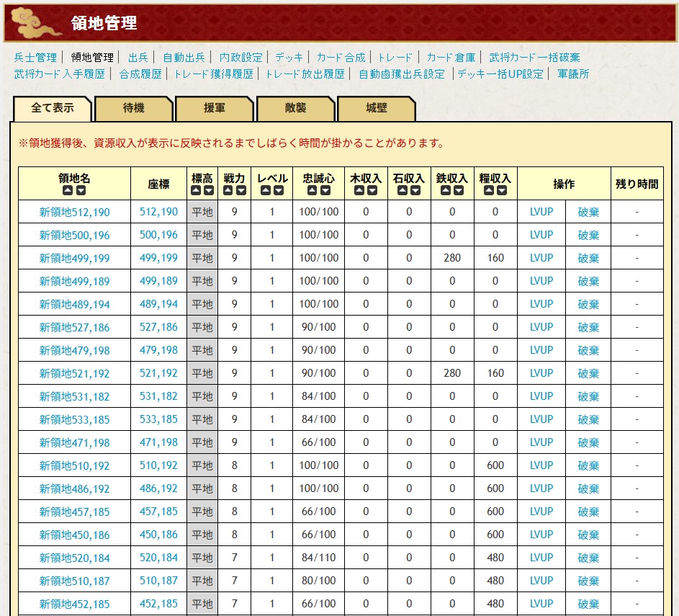Image resolution: width=679 pixels, height=616 pixels.
Task: Click the レベル descending sort arrow
Action: tap(279, 191)
